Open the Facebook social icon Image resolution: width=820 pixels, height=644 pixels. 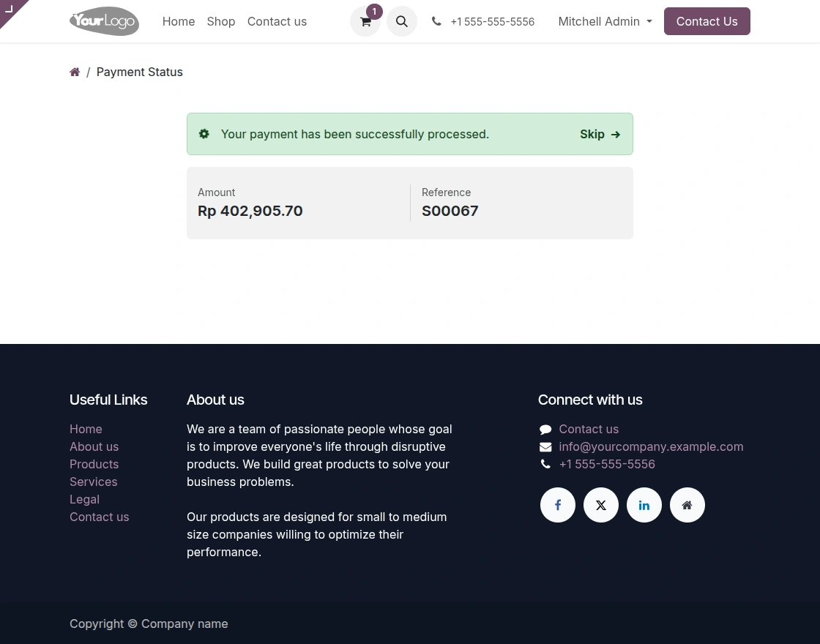558,505
